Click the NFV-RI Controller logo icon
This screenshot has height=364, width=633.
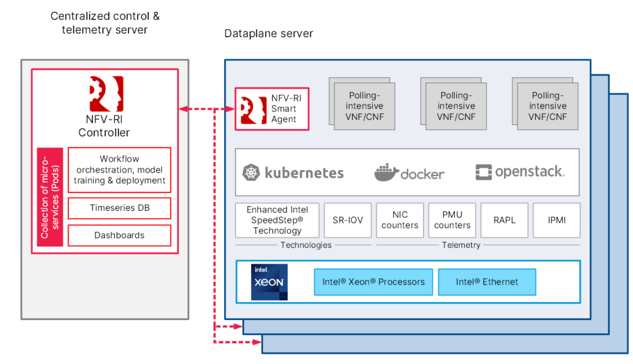[106, 94]
